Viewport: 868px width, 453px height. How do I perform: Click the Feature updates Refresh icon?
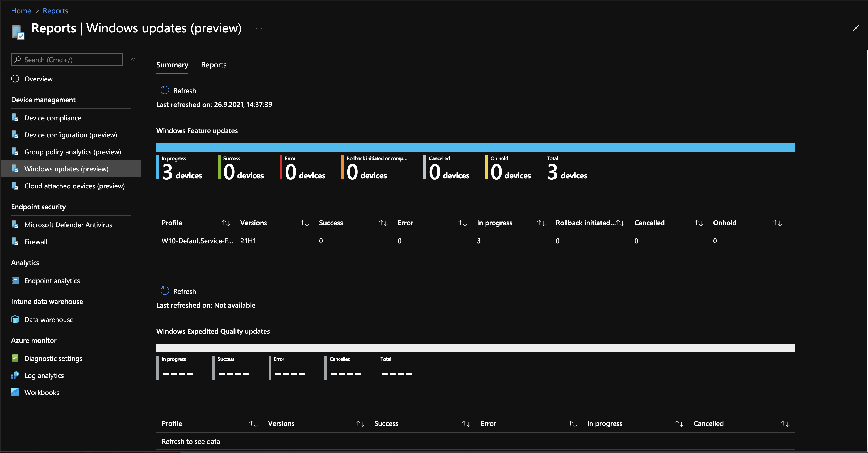tap(165, 90)
